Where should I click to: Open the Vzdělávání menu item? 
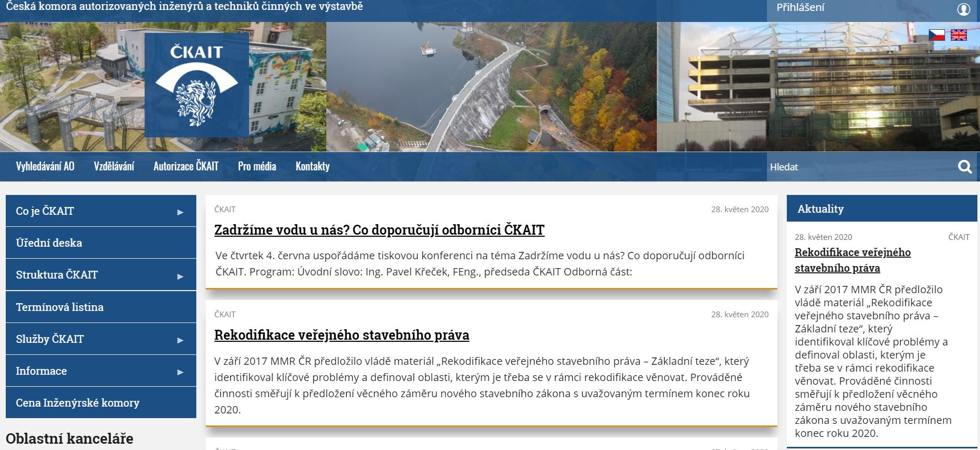114,166
